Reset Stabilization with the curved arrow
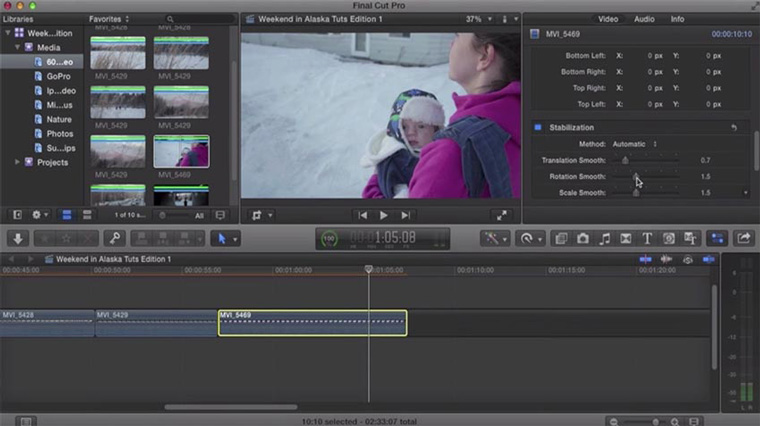Image resolution: width=760 pixels, height=426 pixels. [x=734, y=127]
